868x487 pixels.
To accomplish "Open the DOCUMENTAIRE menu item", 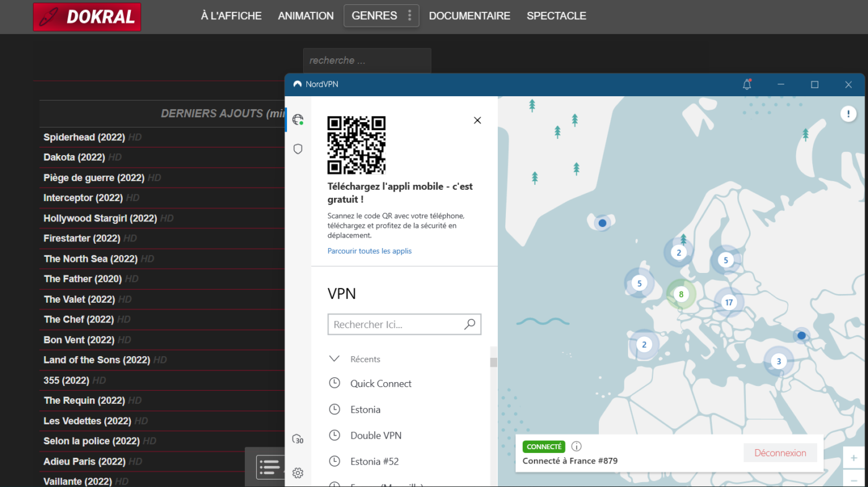I will (x=469, y=16).
